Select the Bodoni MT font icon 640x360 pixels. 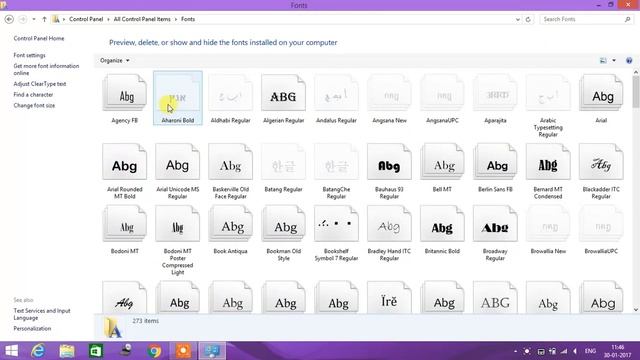[x=124, y=224]
